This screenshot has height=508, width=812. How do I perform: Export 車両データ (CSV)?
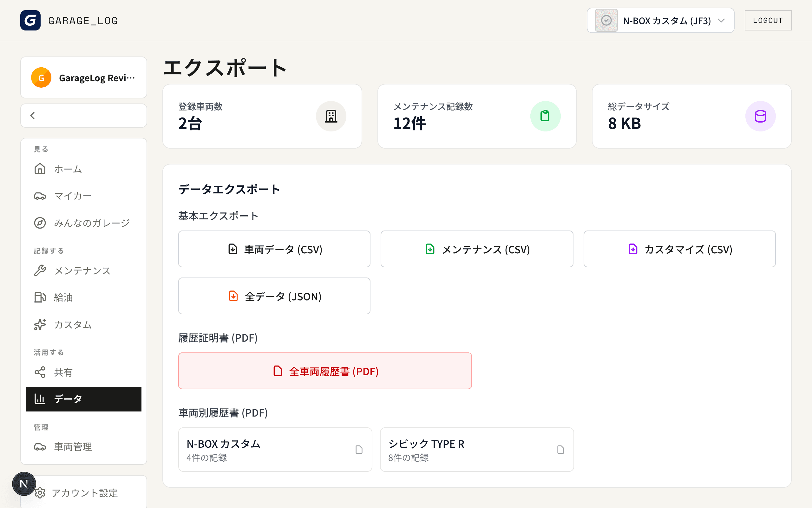tap(274, 249)
